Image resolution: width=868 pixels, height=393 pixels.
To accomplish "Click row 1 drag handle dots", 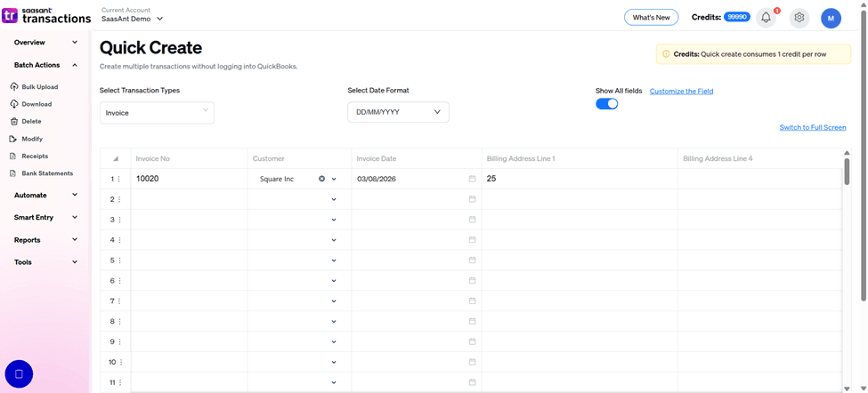I will coord(119,179).
